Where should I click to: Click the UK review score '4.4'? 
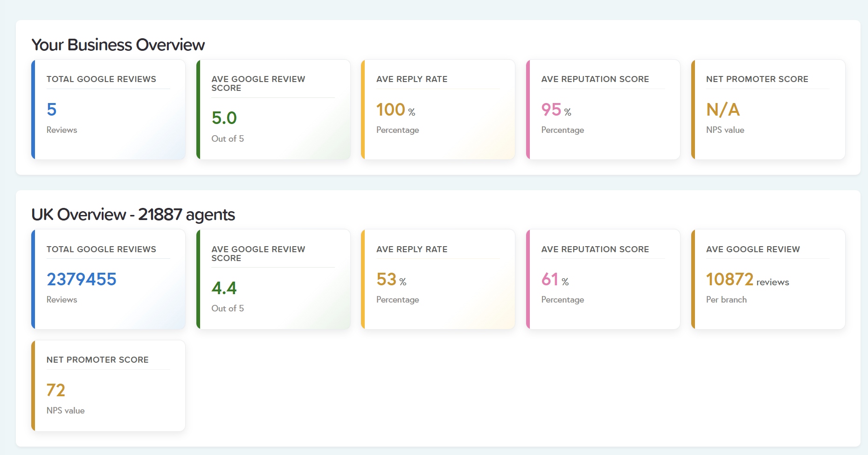pos(224,288)
